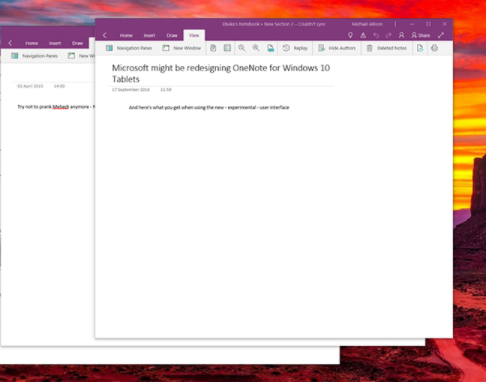Click date 02 April 2015 in rear window
The image size is (486, 382).
[30, 86]
